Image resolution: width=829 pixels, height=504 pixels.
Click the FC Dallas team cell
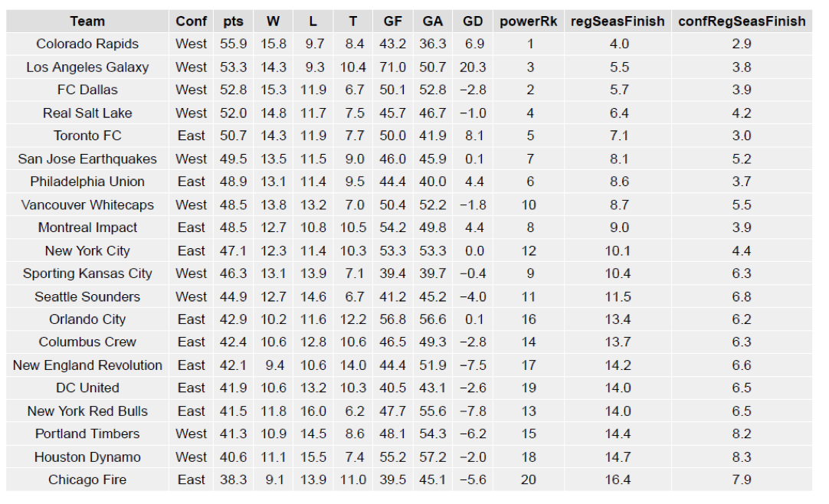pos(87,90)
